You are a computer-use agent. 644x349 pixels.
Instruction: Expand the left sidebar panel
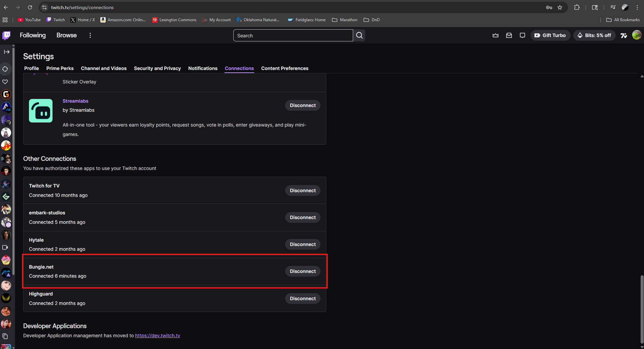click(7, 52)
